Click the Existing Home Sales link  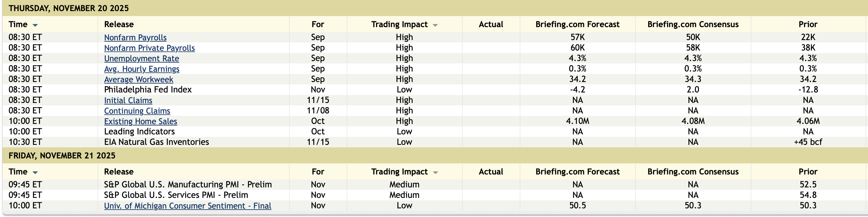141,121
